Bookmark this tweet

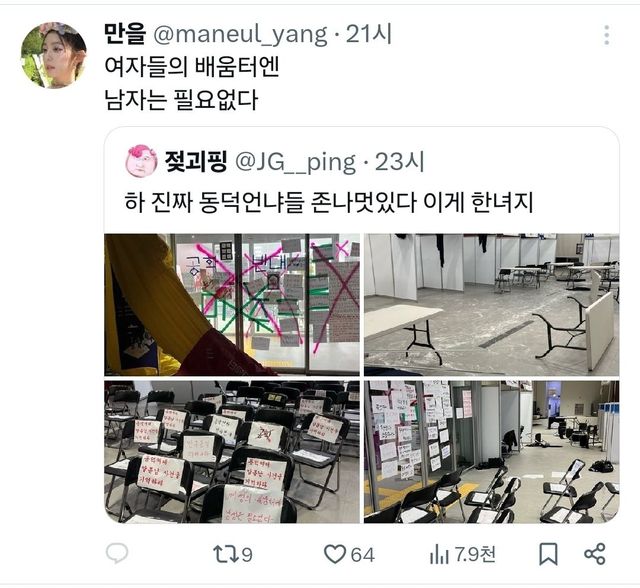548,554
